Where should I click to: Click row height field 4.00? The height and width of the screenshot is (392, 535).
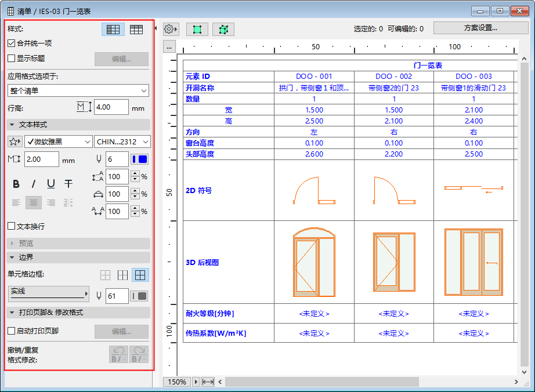pyautogui.click(x=111, y=107)
